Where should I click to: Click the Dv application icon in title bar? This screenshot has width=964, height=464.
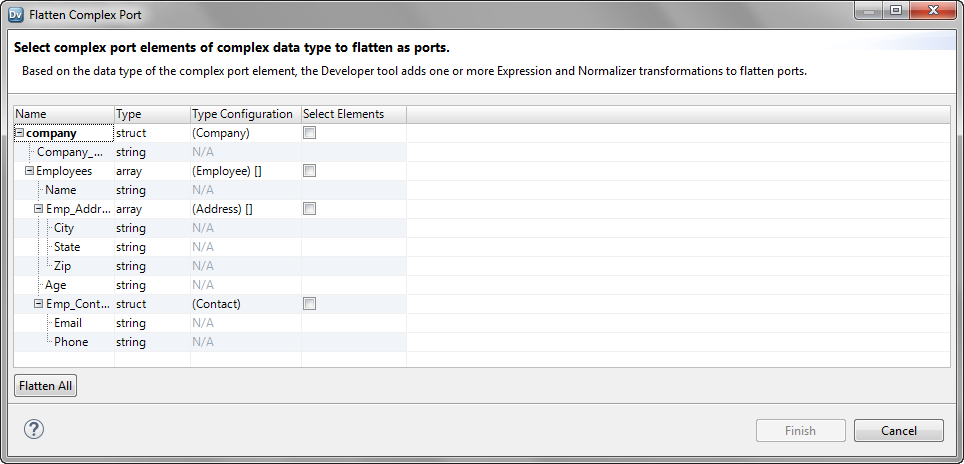pos(16,14)
